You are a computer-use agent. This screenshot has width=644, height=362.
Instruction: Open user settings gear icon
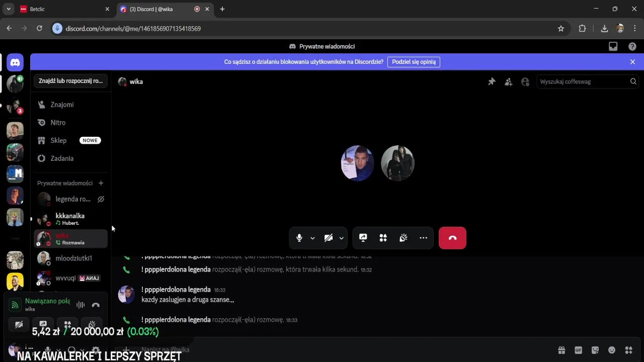96,350
